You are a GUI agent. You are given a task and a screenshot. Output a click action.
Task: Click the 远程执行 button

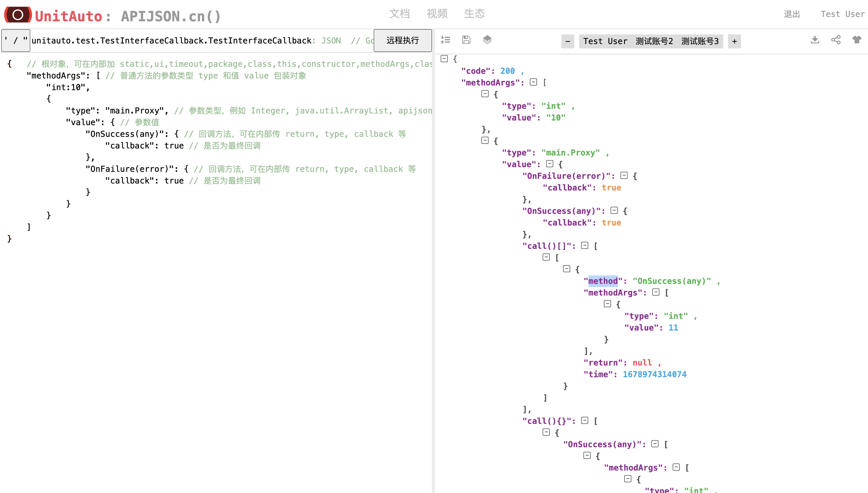point(403,41)
